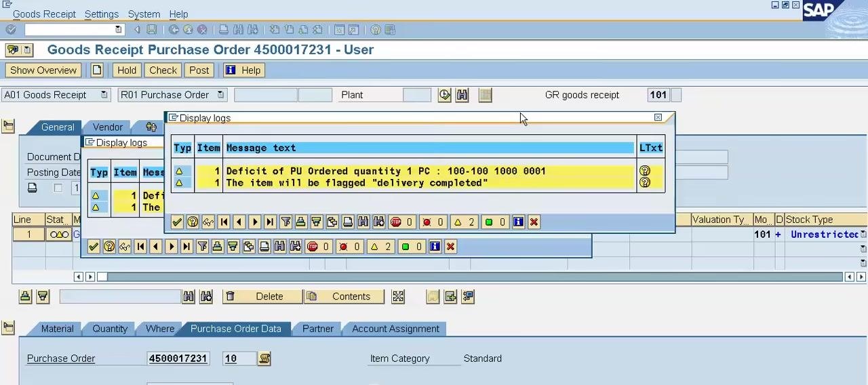
Task: Click Hold button
Action: click(x=127, y=70)
